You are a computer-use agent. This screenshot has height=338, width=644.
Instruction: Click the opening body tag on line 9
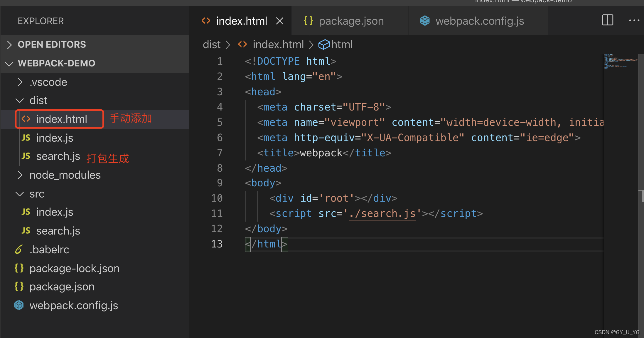(263, 183)
